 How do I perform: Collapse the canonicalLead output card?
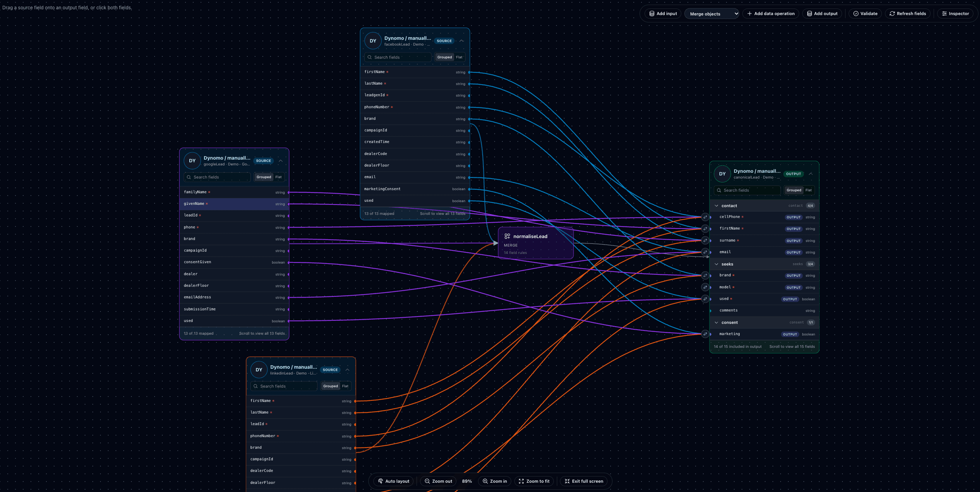(811, 174)
